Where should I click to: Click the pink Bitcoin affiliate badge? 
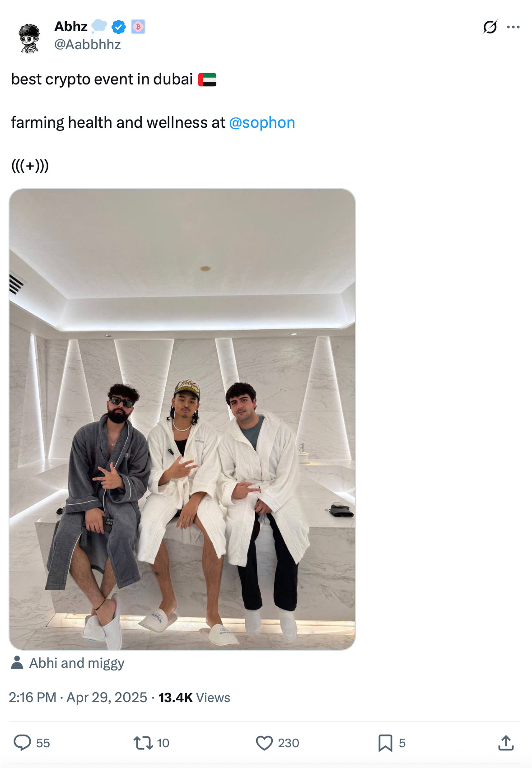coord(138,27)
